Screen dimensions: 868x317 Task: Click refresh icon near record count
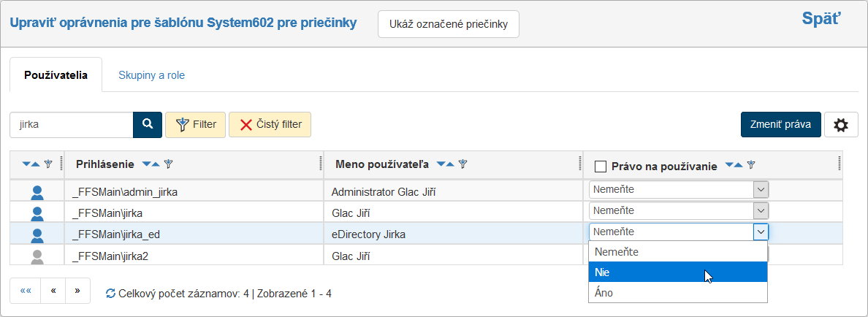[110, 294]
